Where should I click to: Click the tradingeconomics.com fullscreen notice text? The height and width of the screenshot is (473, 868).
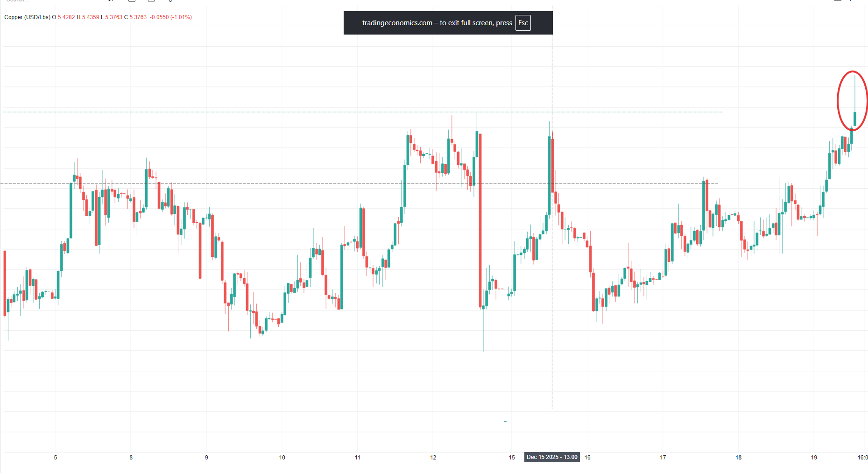pos(437,23)
